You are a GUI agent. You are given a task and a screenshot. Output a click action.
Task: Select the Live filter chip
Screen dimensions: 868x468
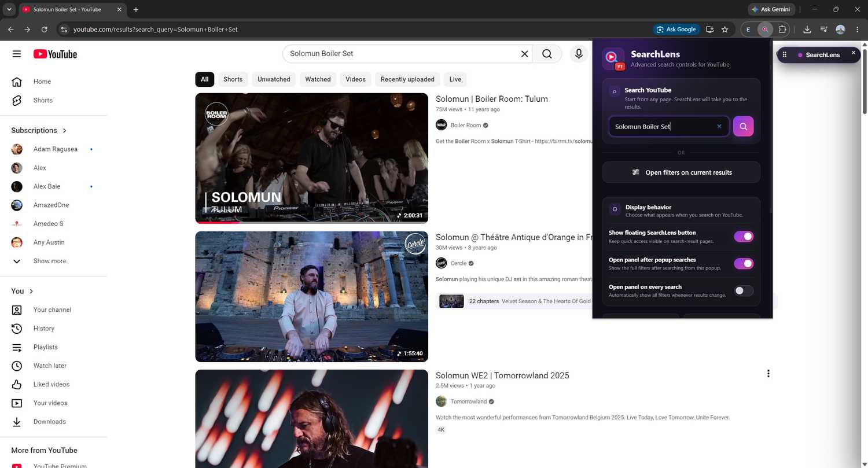tap(455, 79)
